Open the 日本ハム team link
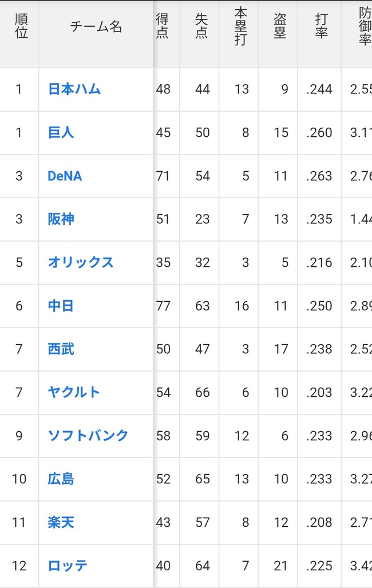Image resolution: width=372 pixels, height=588 pixels. click(74, 89)
